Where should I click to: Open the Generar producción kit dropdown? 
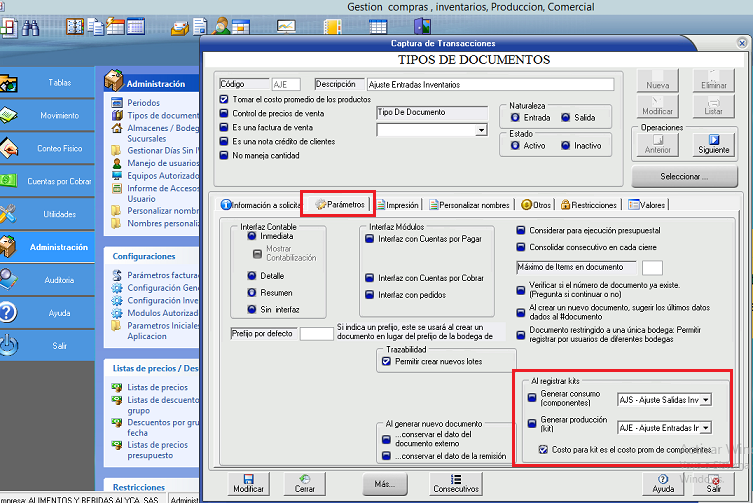click(x=707, y=428)
